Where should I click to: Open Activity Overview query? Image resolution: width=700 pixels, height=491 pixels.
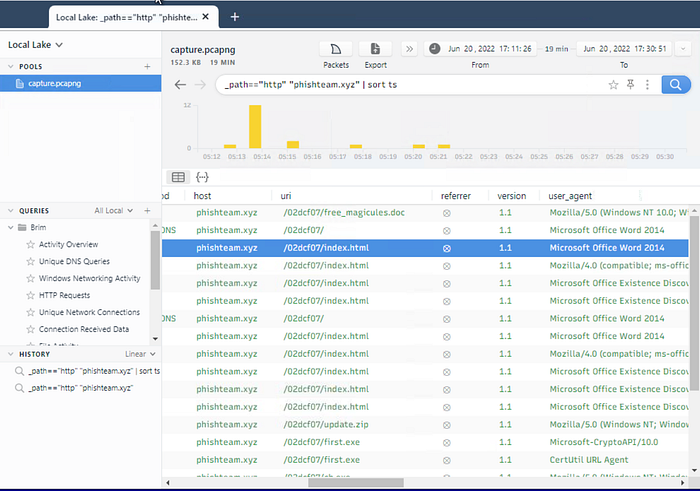coord(68,245)
